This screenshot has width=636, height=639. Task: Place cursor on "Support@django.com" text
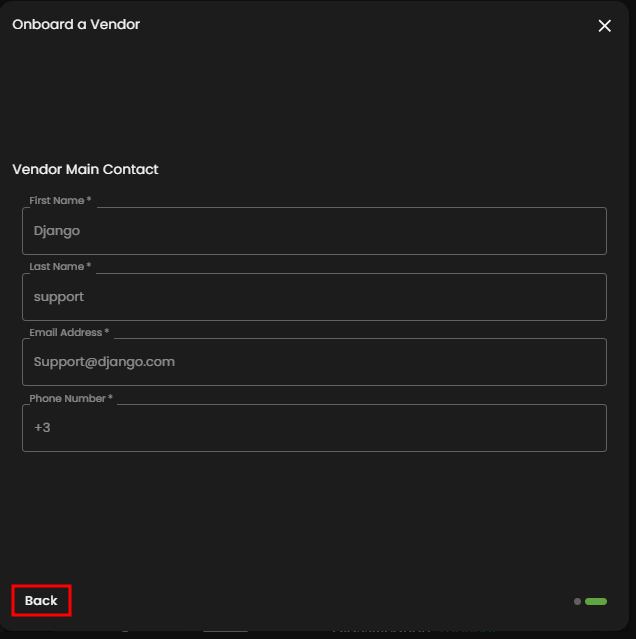coord(104,362)
